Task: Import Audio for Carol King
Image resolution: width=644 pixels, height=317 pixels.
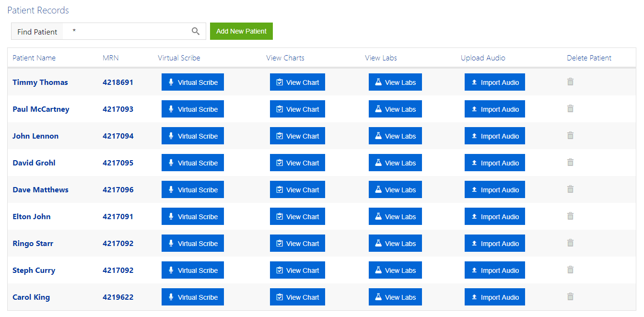Action: pyautogui.click(x=495, y=297)
